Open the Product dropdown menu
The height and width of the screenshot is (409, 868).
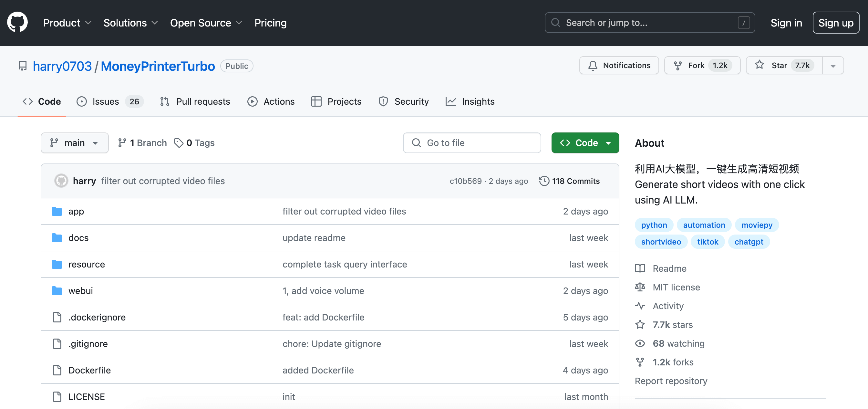67,23
